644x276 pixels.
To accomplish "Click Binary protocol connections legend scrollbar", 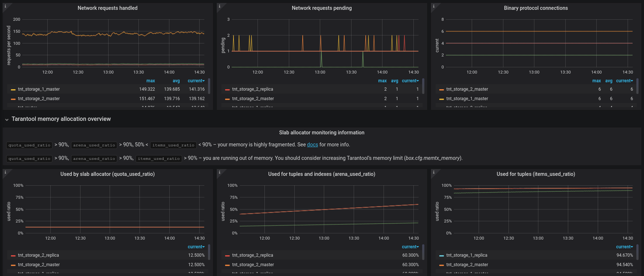I will point(637,86).
